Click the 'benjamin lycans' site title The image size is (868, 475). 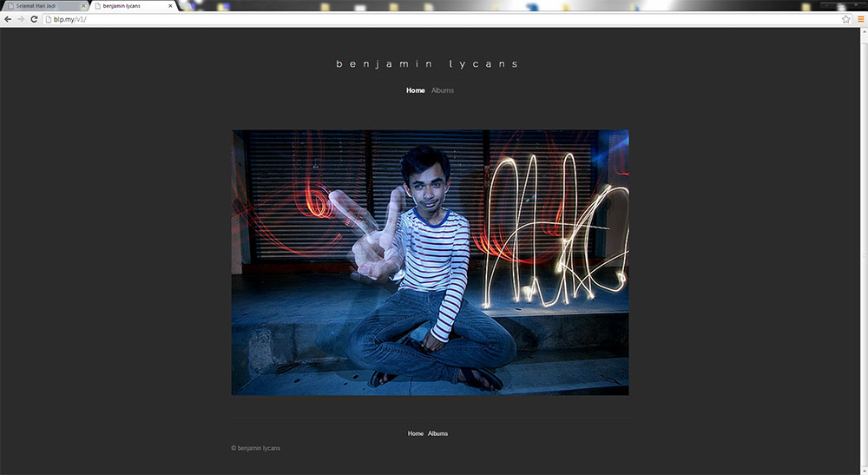click(427, 64)
